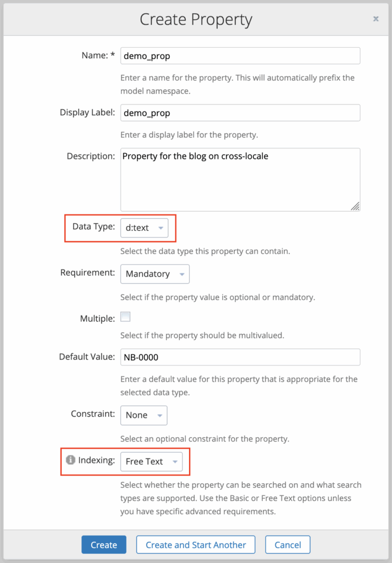Cancel the property creation

click(288, 544)
